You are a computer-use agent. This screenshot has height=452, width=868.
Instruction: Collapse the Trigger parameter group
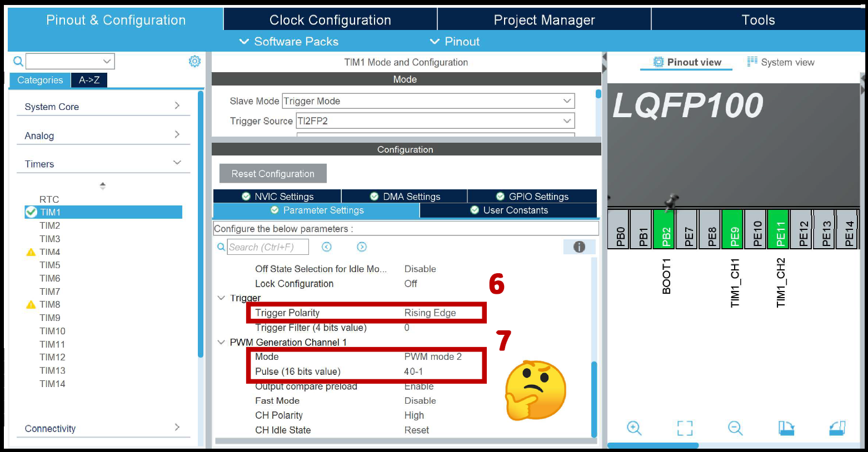221,298
